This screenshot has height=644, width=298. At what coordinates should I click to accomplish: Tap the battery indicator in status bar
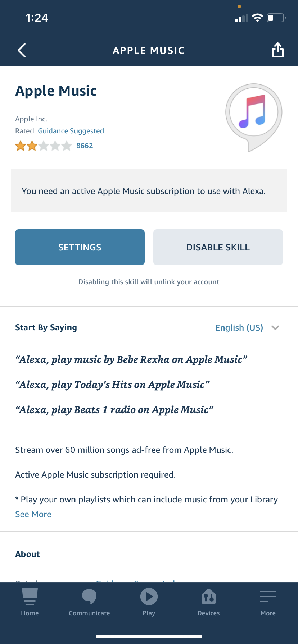[x=275, y=18]
